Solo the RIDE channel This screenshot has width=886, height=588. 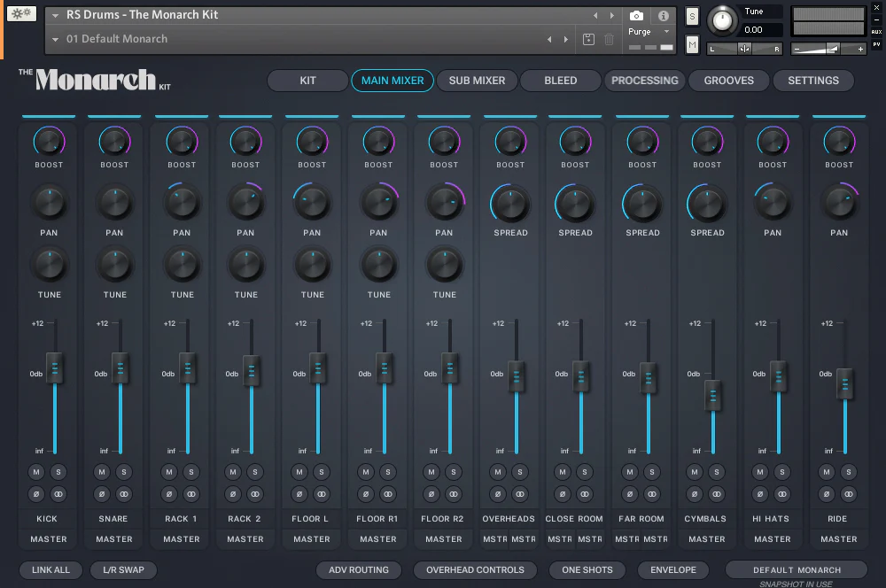(x=849, y=472)
